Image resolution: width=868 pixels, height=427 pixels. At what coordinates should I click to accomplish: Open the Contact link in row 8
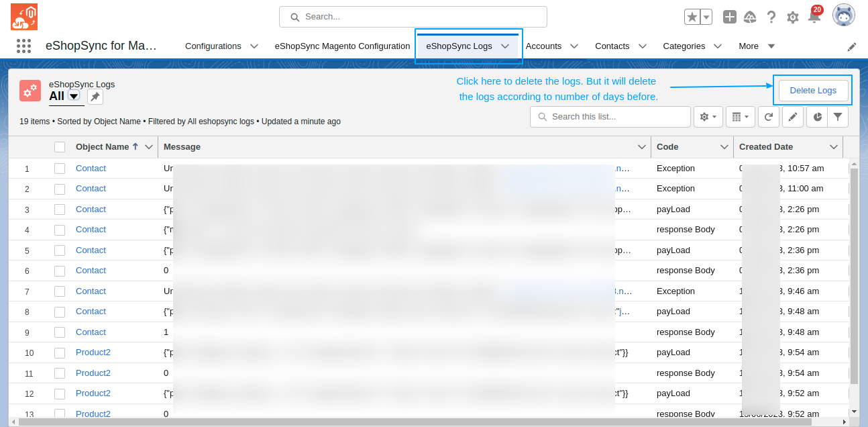pos(91,312)
